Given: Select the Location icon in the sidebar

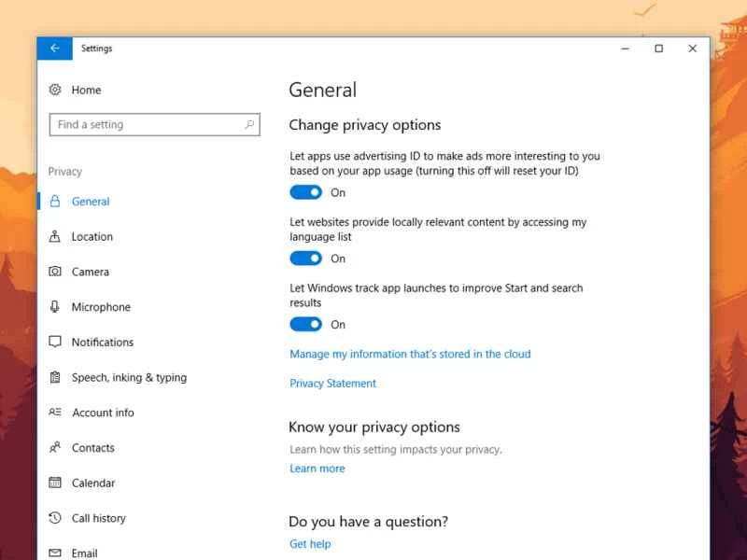Looking at the screenshot, I should pos(54,236).
